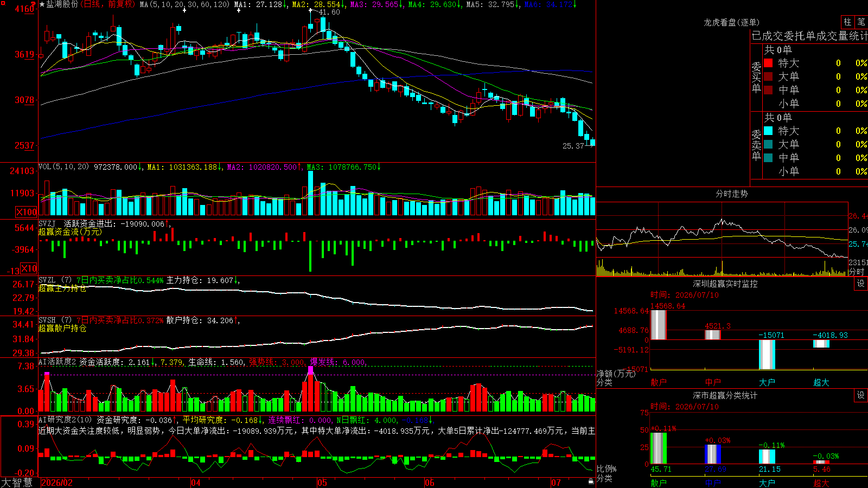The image size is (868, 488).
Task: Click the 45.71 散户 bar in 分类统计
Action: point(658,448)
